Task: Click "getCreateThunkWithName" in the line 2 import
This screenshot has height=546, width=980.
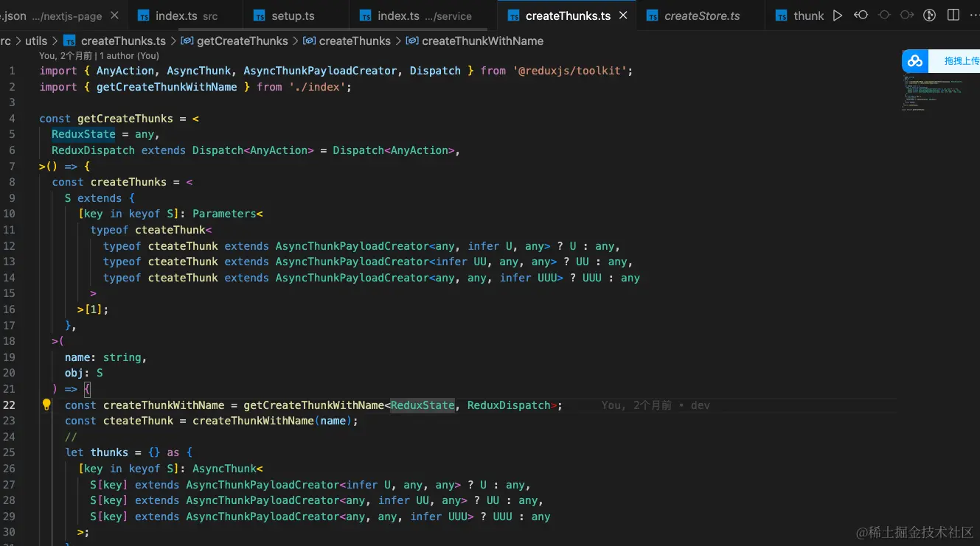Action: (x=167, y=87)
